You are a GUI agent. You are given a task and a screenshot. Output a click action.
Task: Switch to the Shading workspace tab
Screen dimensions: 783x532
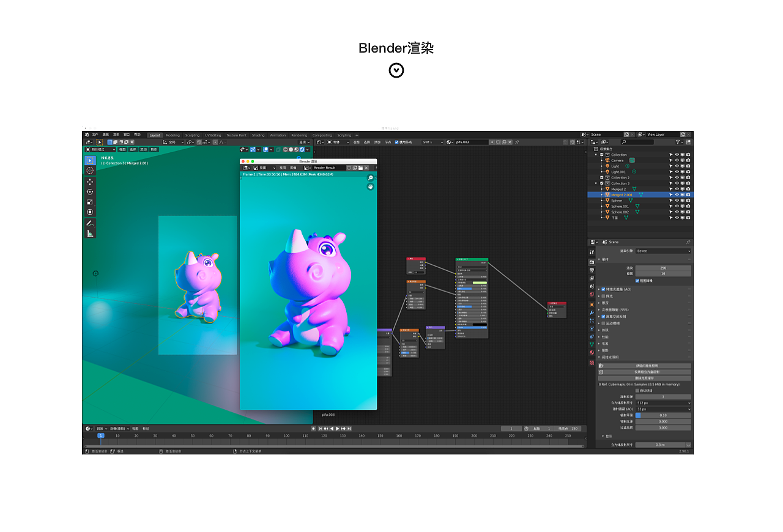pos(258,135)
